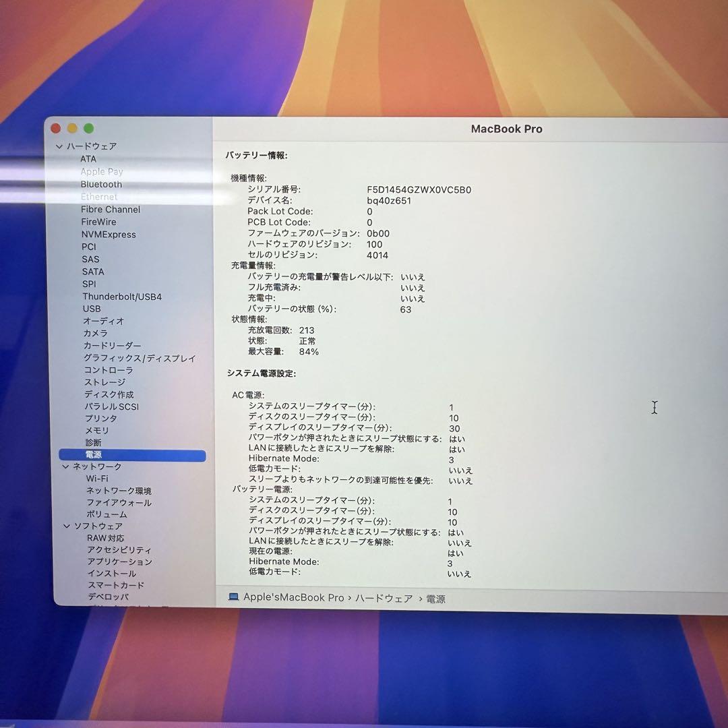Select カメラ in the sidebar
The image size is (728, 728).
(95, 334)
